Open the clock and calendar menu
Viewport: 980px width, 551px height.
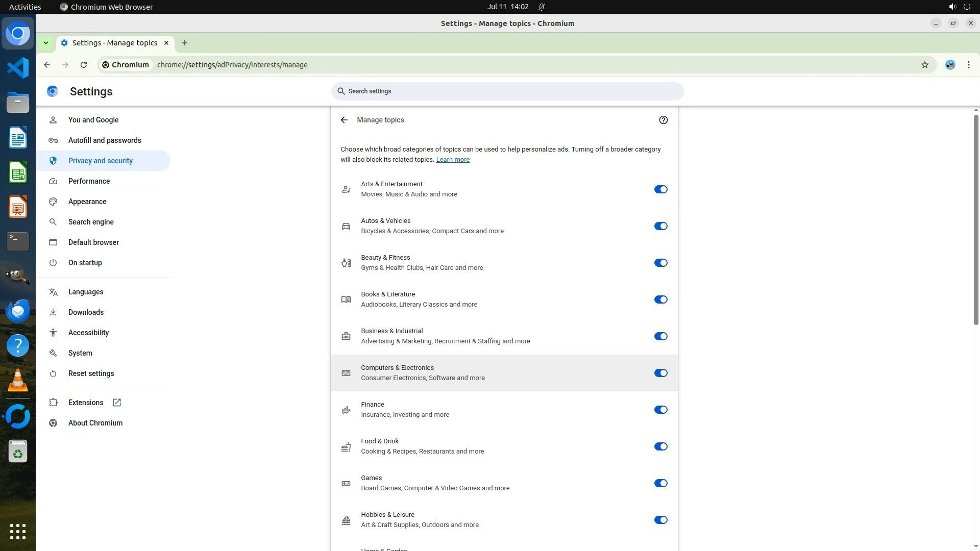pyautogui.click(x=507, y=7)
